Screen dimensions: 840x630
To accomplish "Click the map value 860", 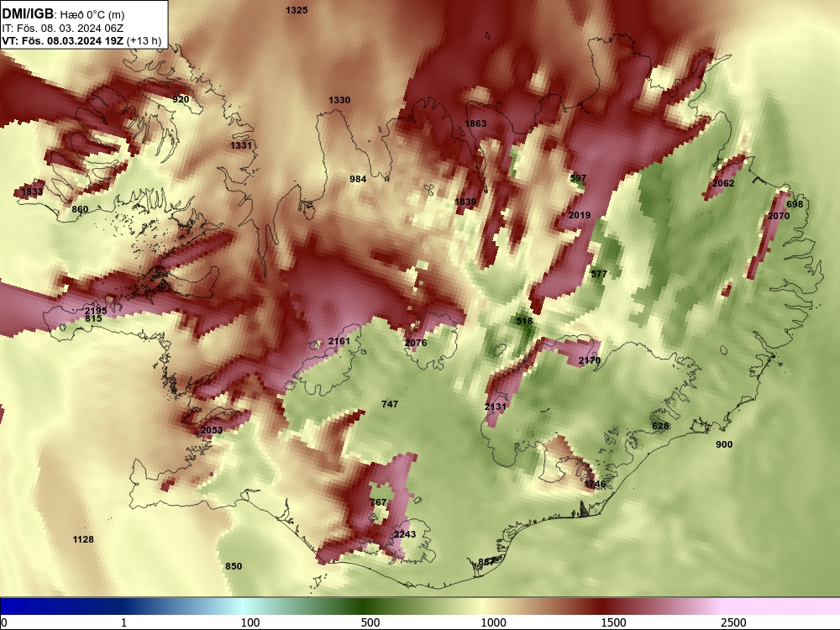I will pyautogui.click(x=80, y=209).
